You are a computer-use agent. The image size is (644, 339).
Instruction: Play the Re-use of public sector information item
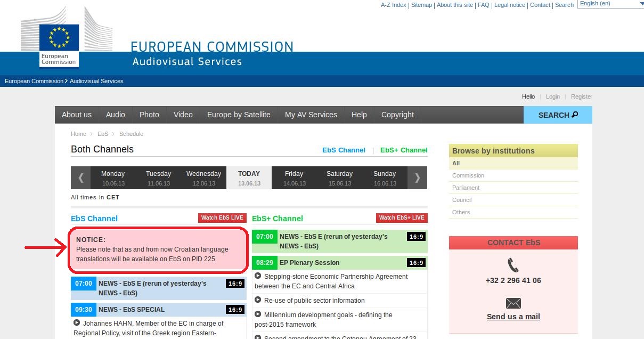tap(258, 300)
